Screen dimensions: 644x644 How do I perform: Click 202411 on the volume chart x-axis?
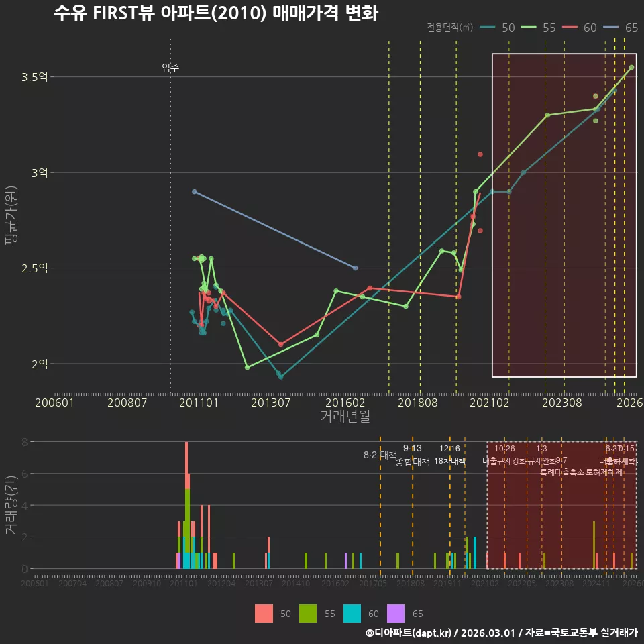pos(596,583)
